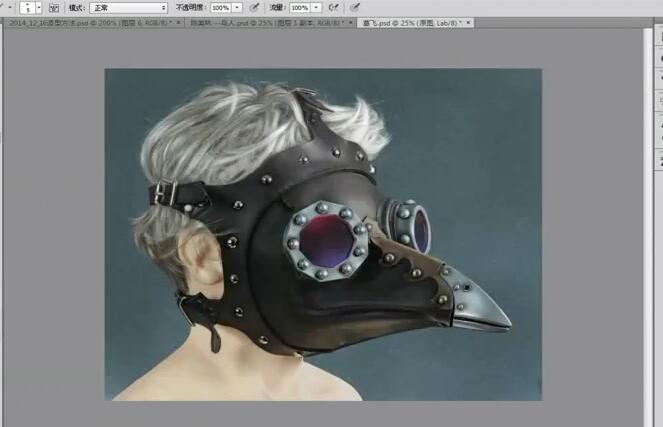Close the Lab/8 document tab
663x427 pixels.
468,22
